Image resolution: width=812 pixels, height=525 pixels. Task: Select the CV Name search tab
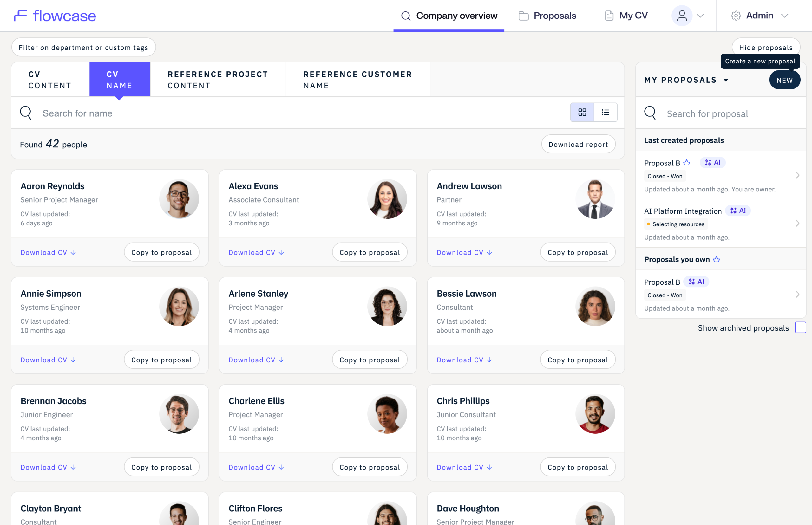click(x=120, y=80)
